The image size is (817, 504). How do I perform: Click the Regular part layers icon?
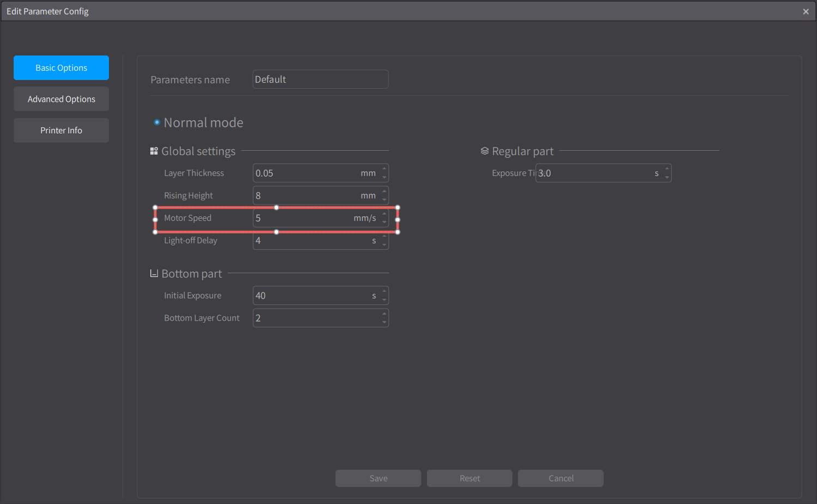pos(484,151)
